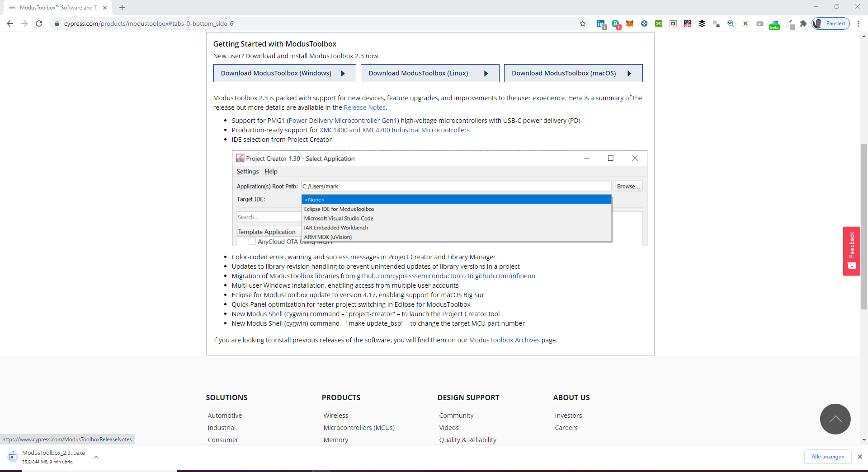868x472 pixels.
Task: Open the Chrome three-dot menu
Action: pyautogui.click(x=858, y=23)
